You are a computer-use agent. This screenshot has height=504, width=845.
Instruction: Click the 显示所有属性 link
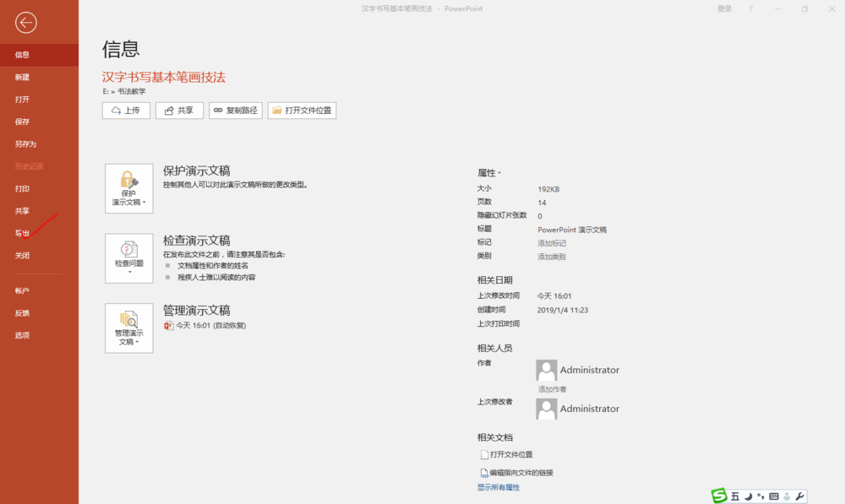pyautogui.click(x=499, y=487)
